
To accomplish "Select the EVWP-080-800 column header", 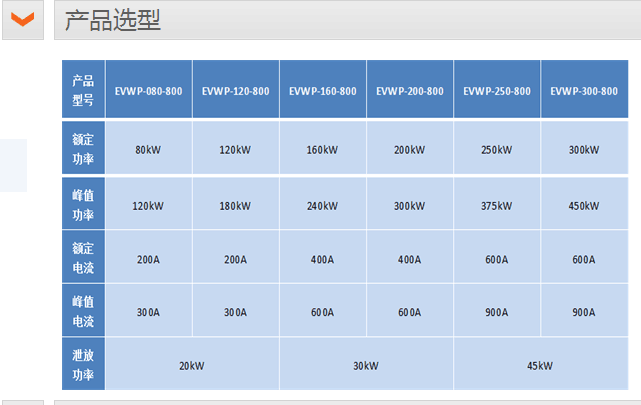I will click(x=148, y=91).
